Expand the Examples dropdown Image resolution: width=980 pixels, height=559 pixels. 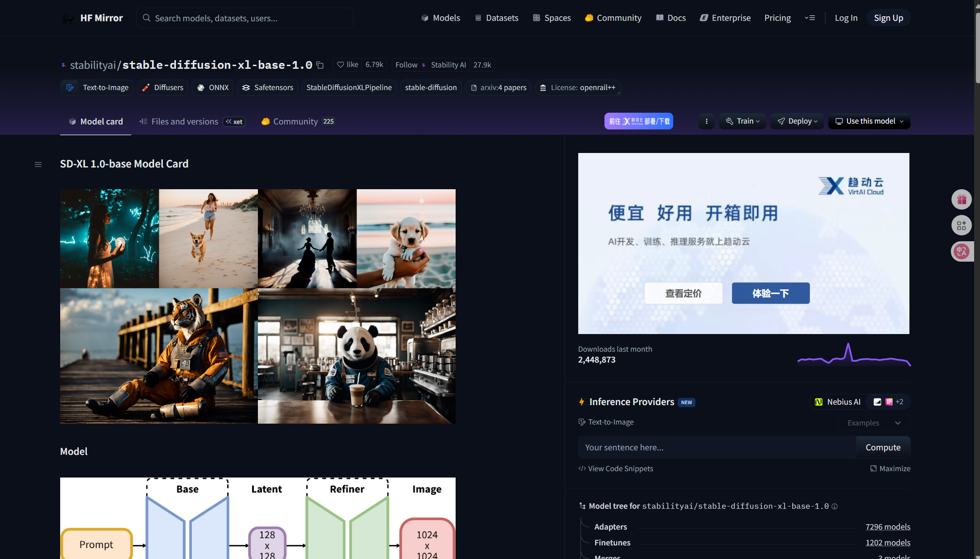(x=874, y=423)
